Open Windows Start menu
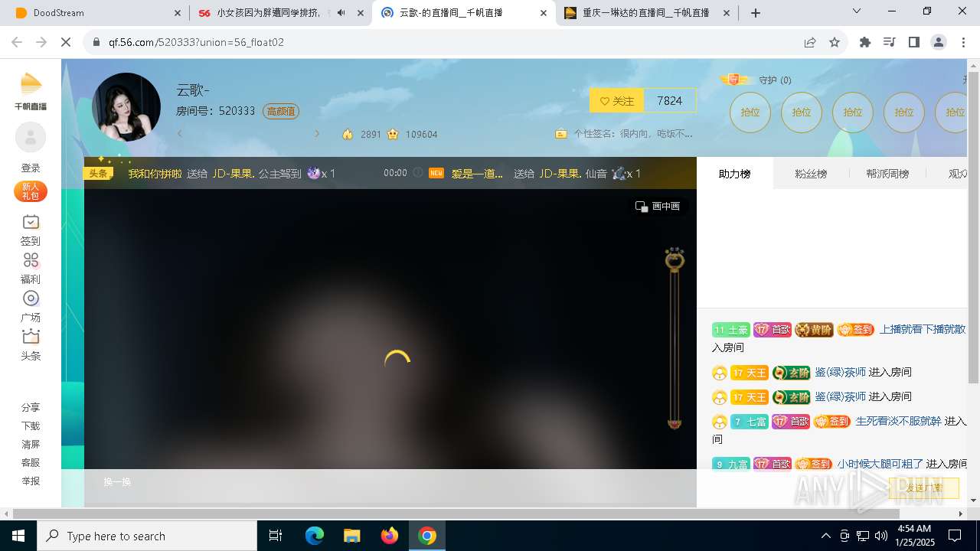The height and width of the screenshot is (551, 980). tap(18, 536)
